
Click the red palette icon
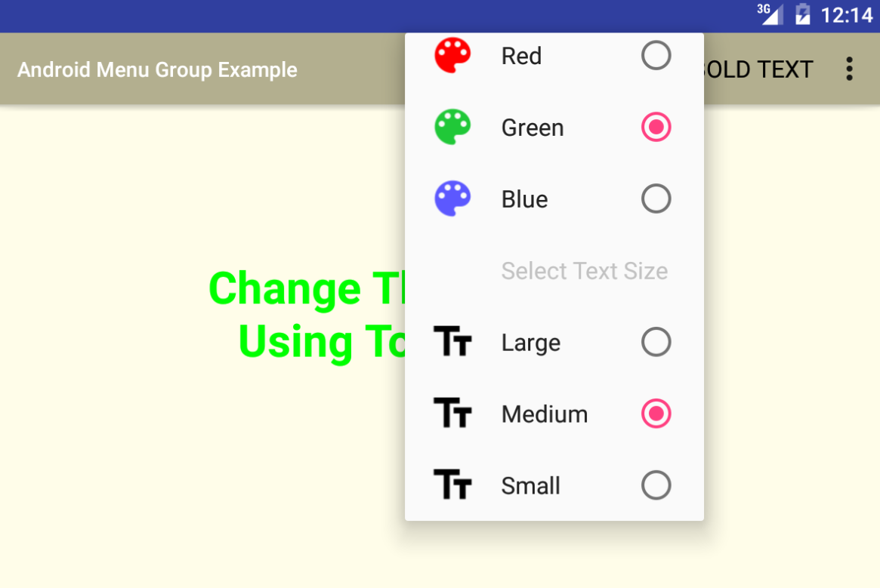452,56
